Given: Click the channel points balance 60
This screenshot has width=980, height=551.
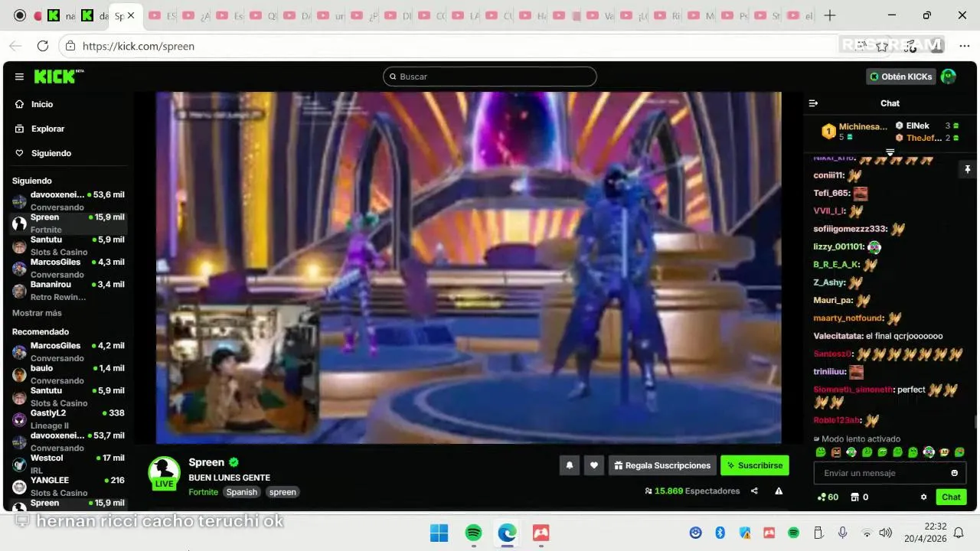Looking at the screenshot, I should coord(828,497).
